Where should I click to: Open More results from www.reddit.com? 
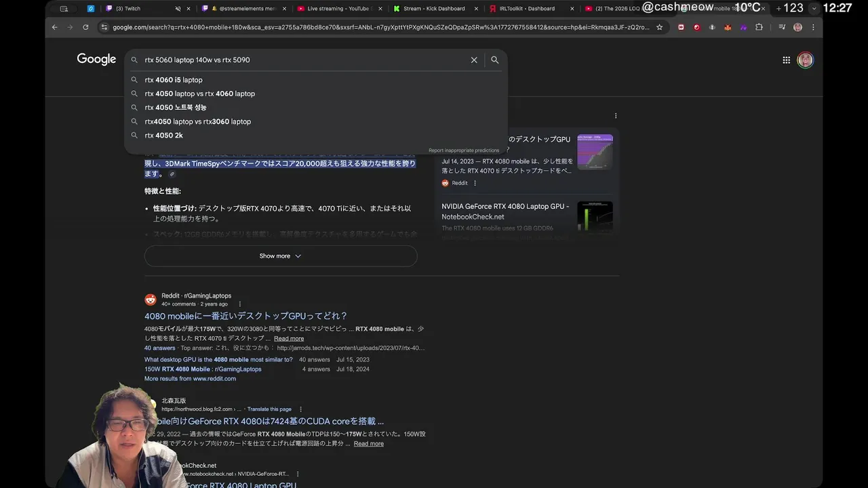[x=190, y=379]
